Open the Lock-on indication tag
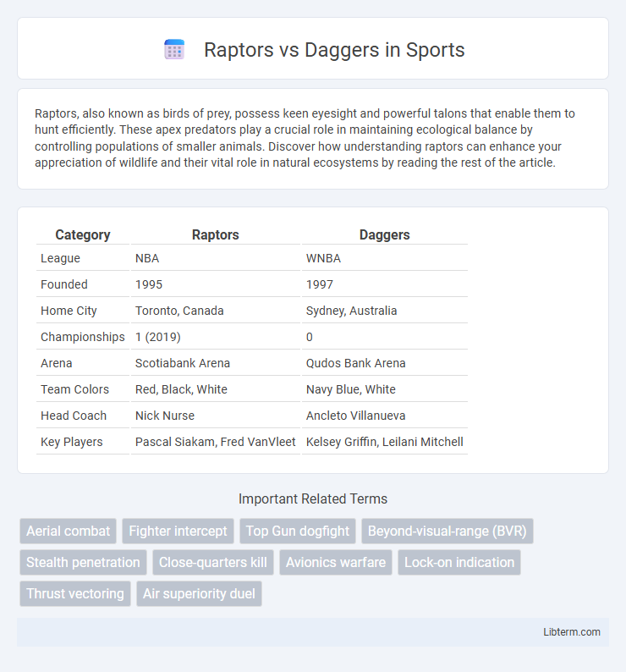Viewport: 626px width, 672px height. [x=459, y=562]
